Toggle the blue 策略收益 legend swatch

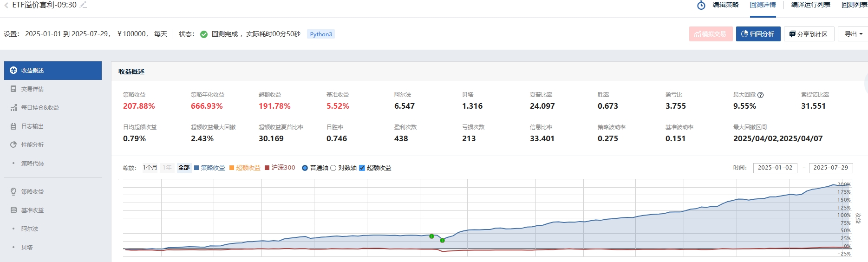[197, 168]
